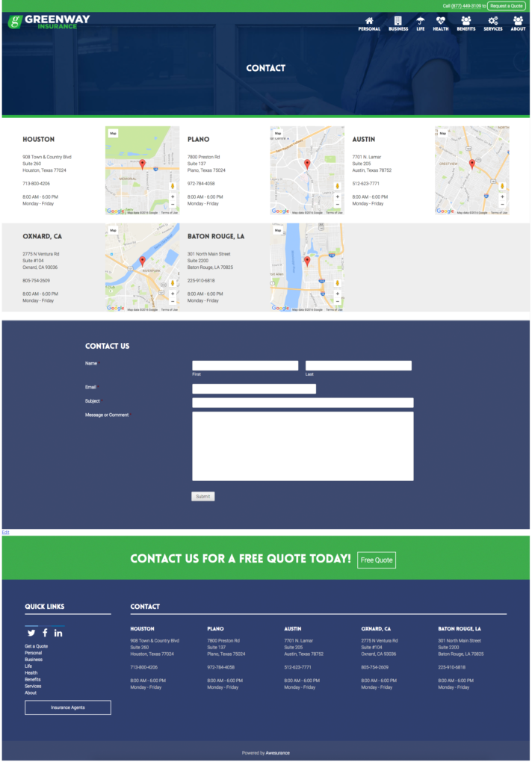
Task: Click the Personal home icon in navigation
Action: click(x=369, y=21)
